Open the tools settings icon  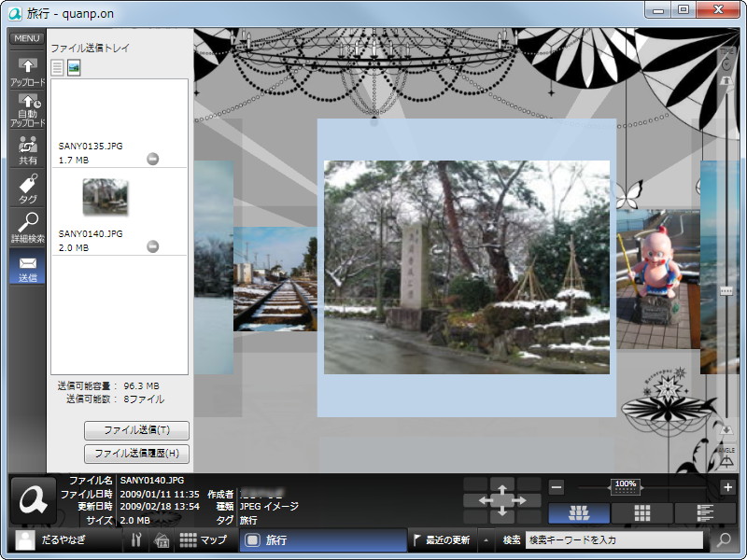click(135, 539)
